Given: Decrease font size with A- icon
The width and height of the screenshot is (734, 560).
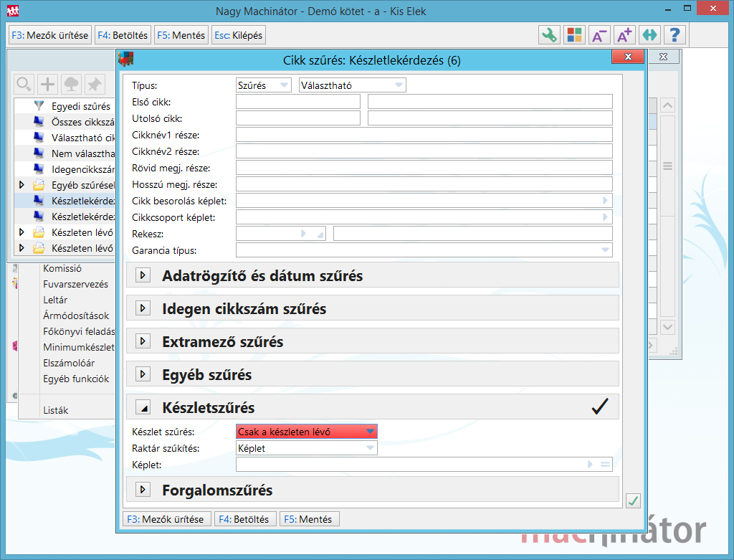Looking at the screenshot, I should (x=599, y=35).
